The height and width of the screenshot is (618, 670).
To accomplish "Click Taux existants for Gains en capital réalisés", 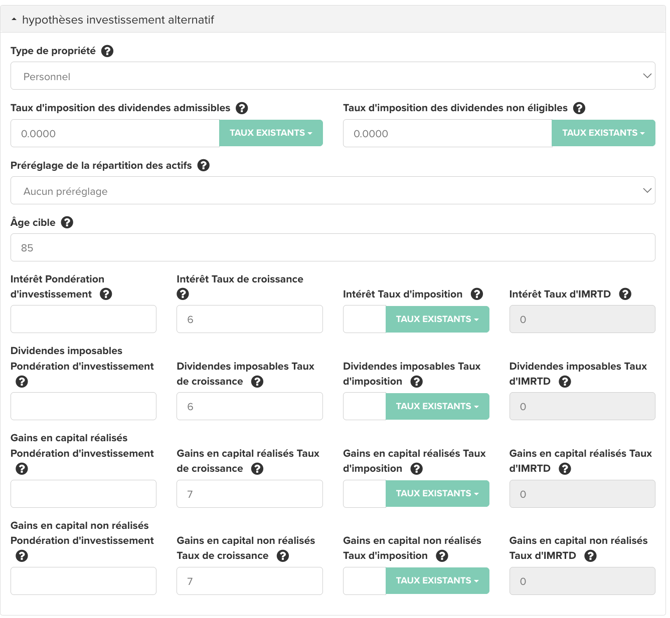I will click(x=437, y=494).
